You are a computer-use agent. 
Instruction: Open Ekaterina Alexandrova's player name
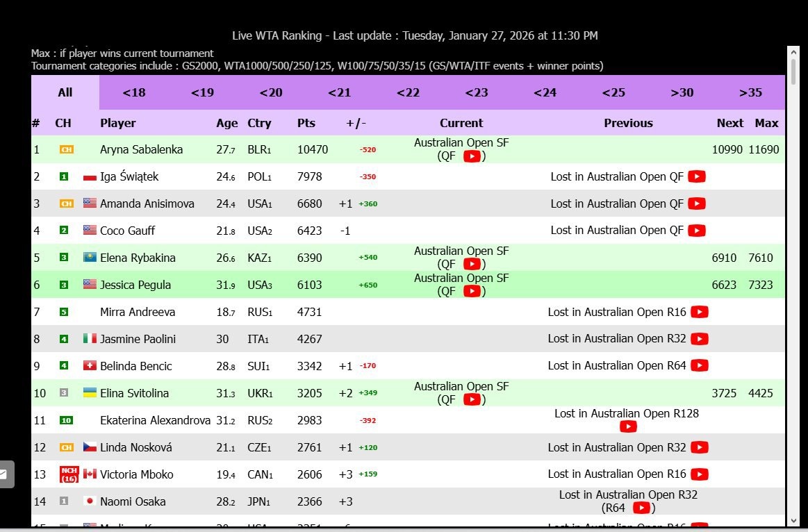pyautogui.click(x=155, y=420)
